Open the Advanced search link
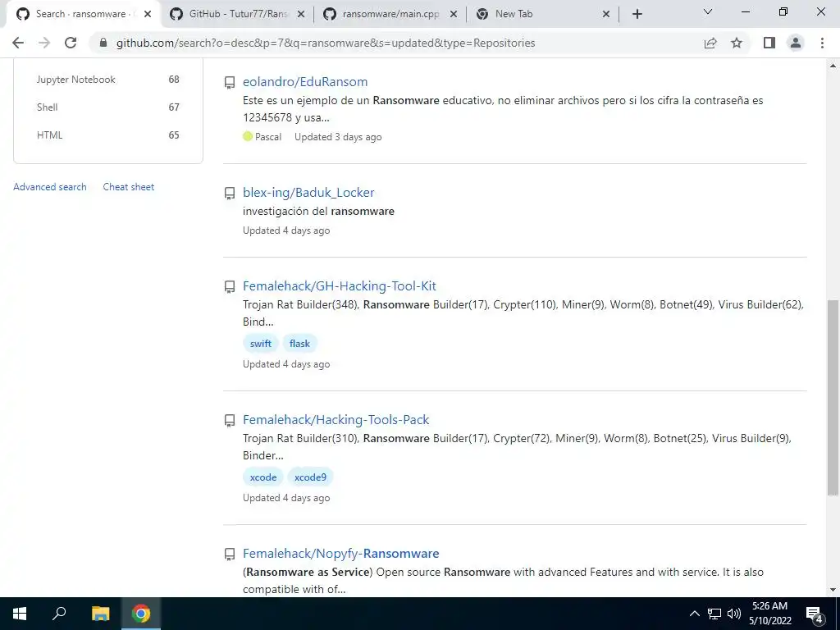This screenshot has height=630, width=840. tap(50, 187)
